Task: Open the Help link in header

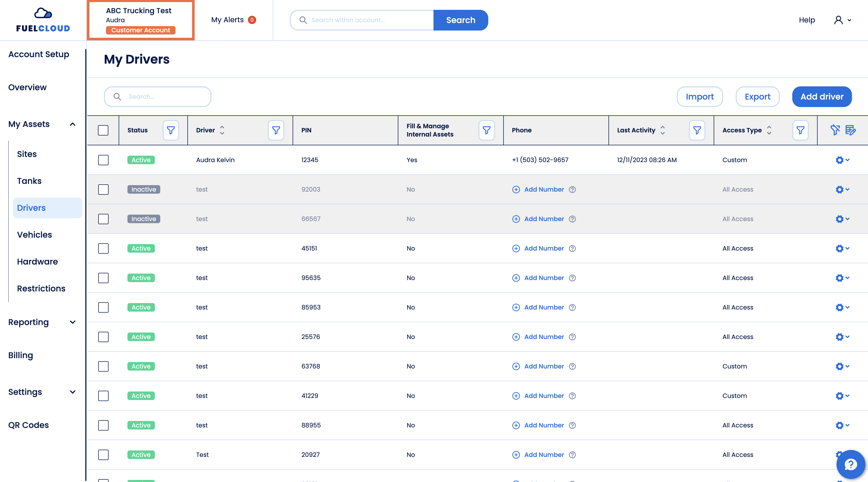Action: [x=807, y=20]
